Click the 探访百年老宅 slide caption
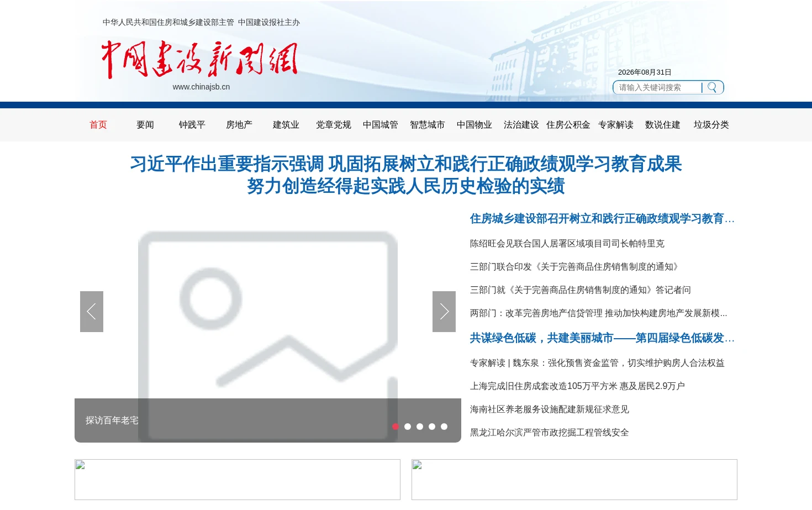The image size is (812, 510). point(112,420)
